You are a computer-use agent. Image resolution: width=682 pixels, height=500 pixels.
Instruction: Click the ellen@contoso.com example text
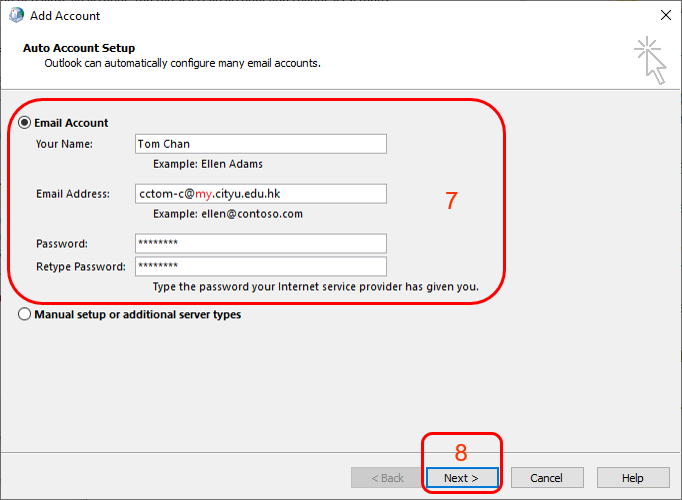(228, 214)
